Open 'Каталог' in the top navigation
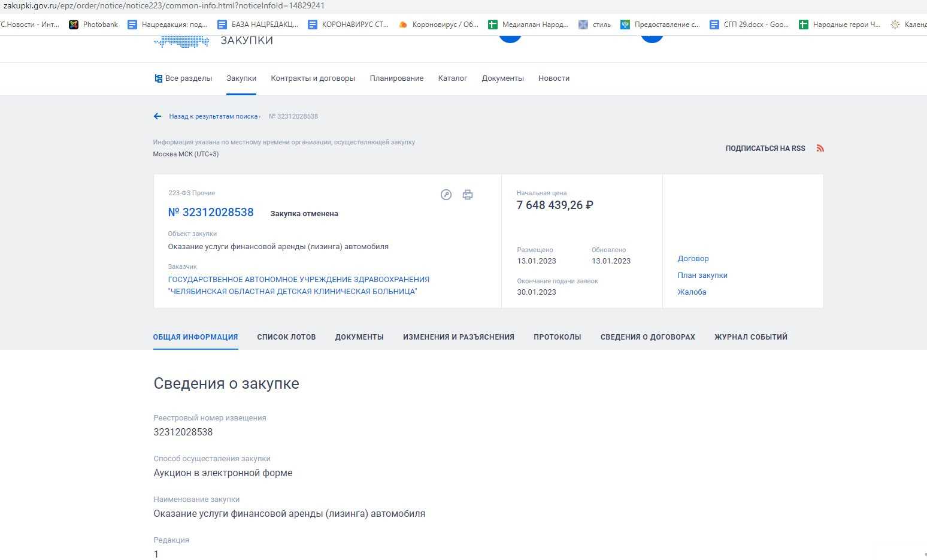Image resolution: width=927 pixels, height=560 pixels. point(453,78)
